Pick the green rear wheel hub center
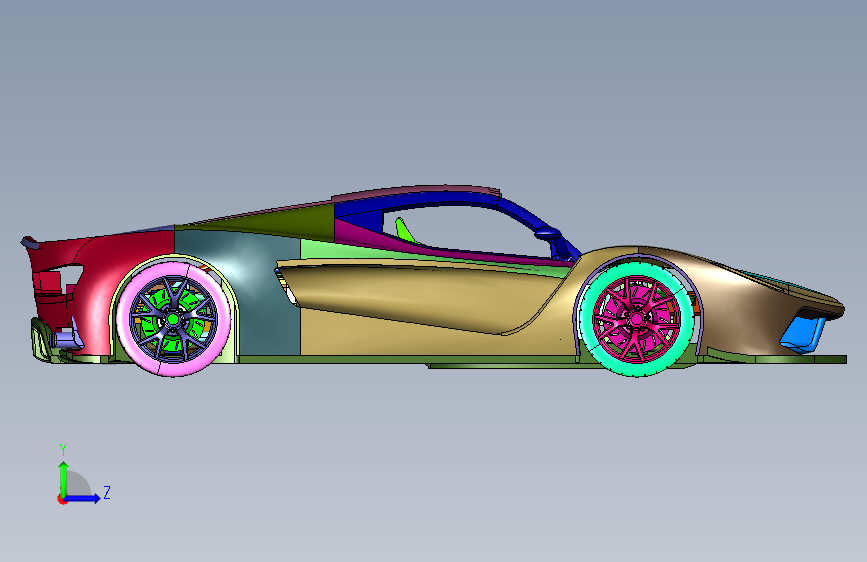The height and width of the screenshot is (562, 867). tap(173, 319)
